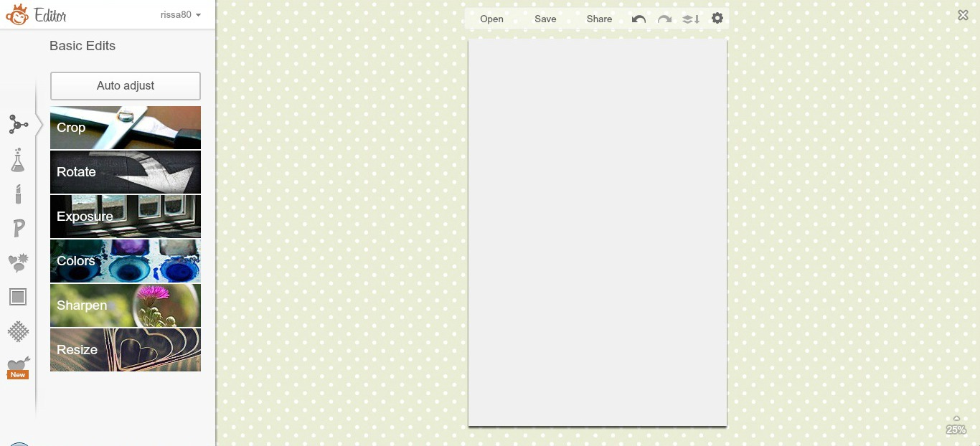Image resolution: width=980 pixels, height=446 pixels.
Task: Open the Overlays heart and speech bubble tab
Action: point(18,263)
